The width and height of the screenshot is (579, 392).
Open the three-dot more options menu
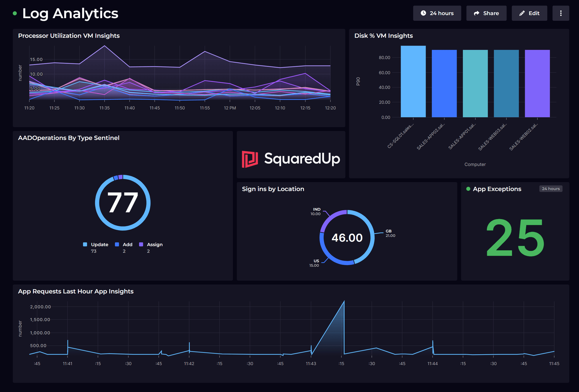(561, 13)
